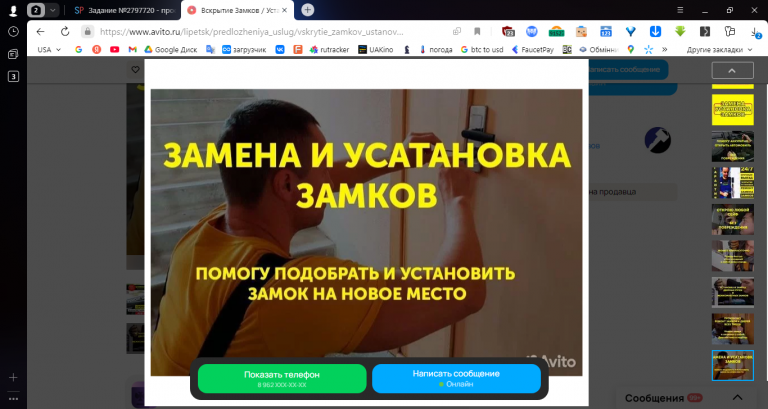Open the blue calendar 123 extension
This screenshot has height=409, width=768.
click(606, 31)
